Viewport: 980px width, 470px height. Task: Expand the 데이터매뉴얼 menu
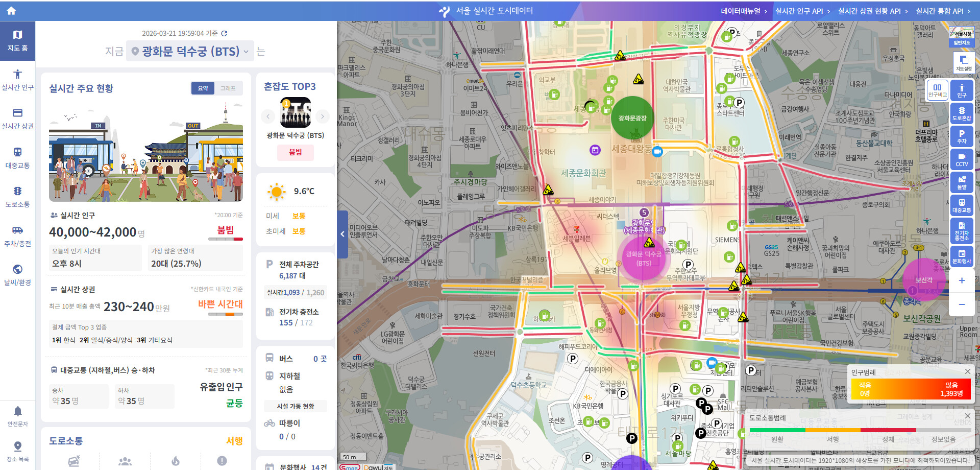(x=744, y=11)
